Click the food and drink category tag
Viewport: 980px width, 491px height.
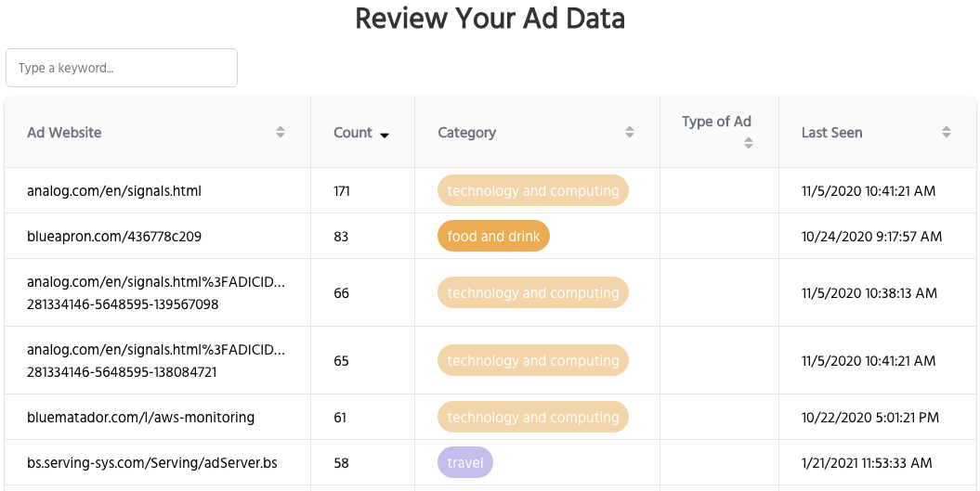point(494,237)
